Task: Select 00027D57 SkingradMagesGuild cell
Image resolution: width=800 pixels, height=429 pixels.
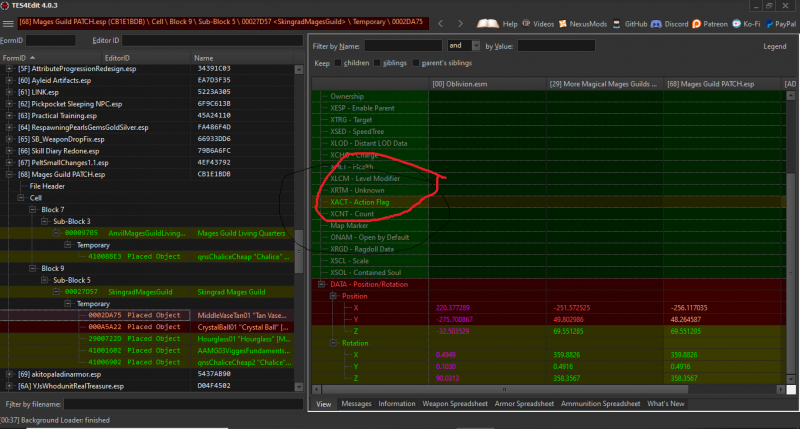Action: pyautogui.click(x=147, y=292)
